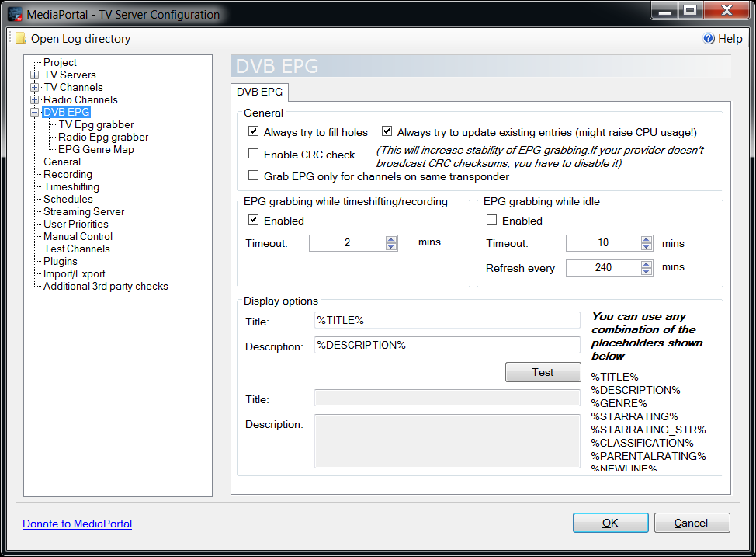The height and width of the screenshot is (557, 756).
Task: Open TV Epg grabber in the tree
Action: (x=95, y=125)
